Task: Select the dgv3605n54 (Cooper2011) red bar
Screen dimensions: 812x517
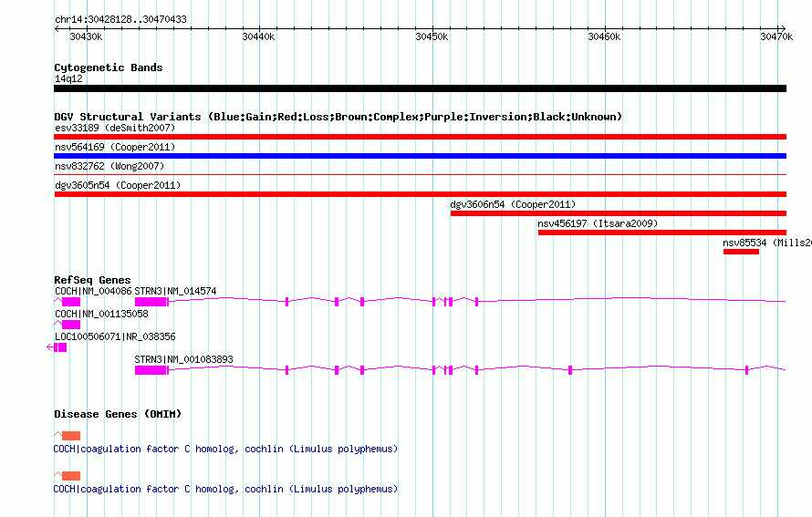Action: pos(420,194)
